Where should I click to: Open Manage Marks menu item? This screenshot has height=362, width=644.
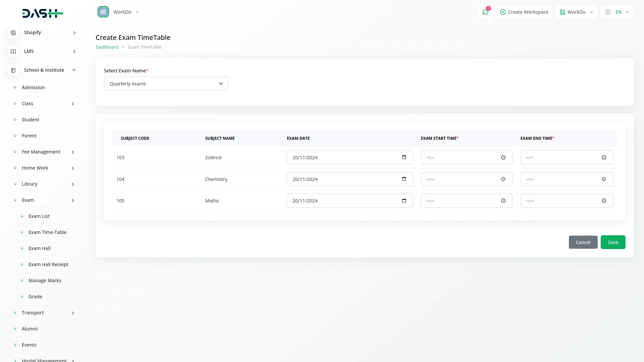point(45,281)
